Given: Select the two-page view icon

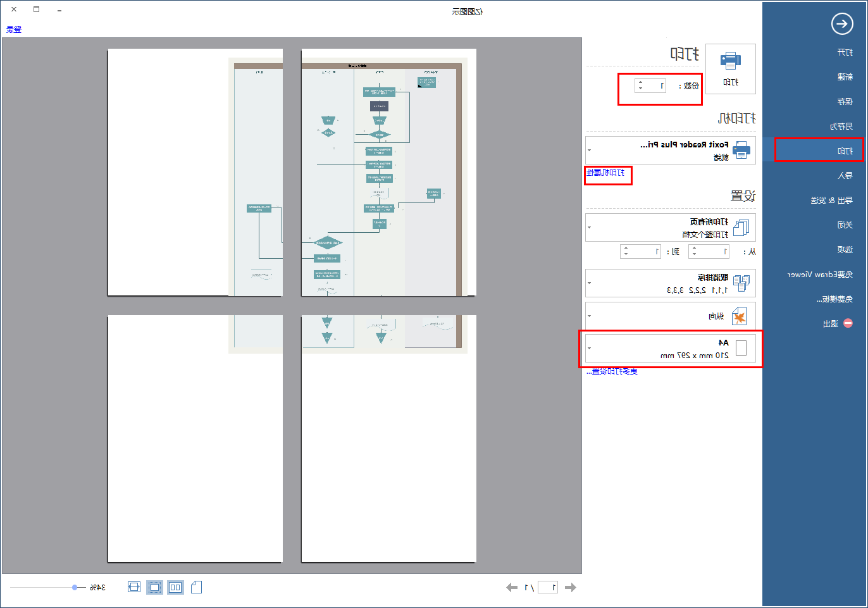Looking at the screenshot, I should [x=175, y=587].
